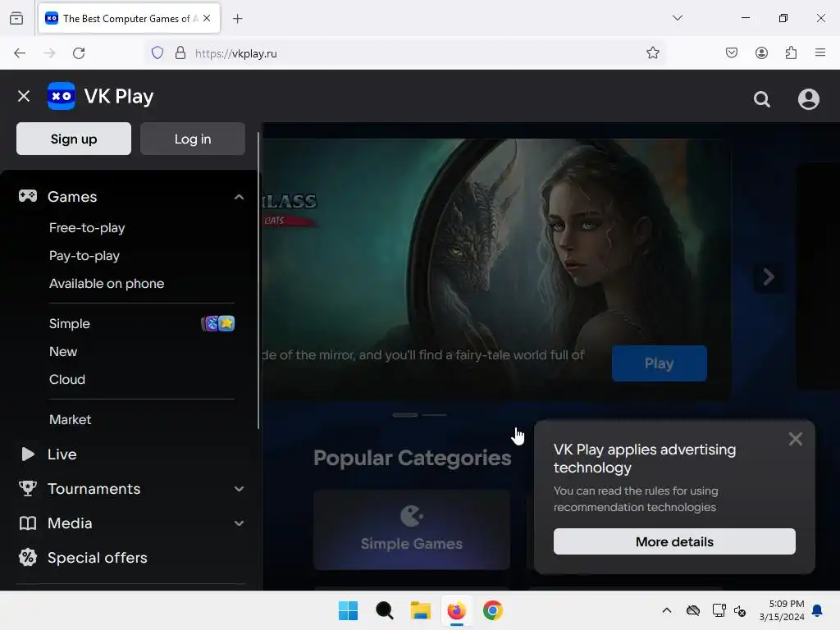Click the Media book icon
Image resolution: width=840 pixels, height=630 pixels.
pos(28,523)
